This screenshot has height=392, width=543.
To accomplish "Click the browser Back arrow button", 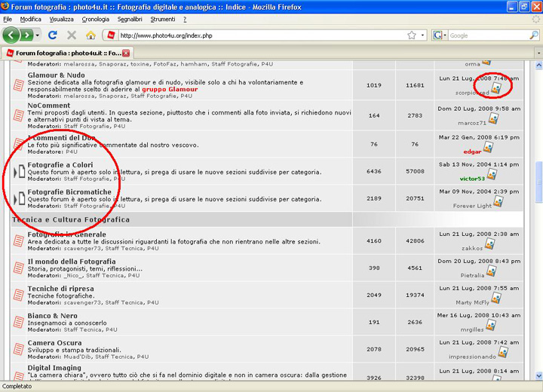I will click(11, 35).
